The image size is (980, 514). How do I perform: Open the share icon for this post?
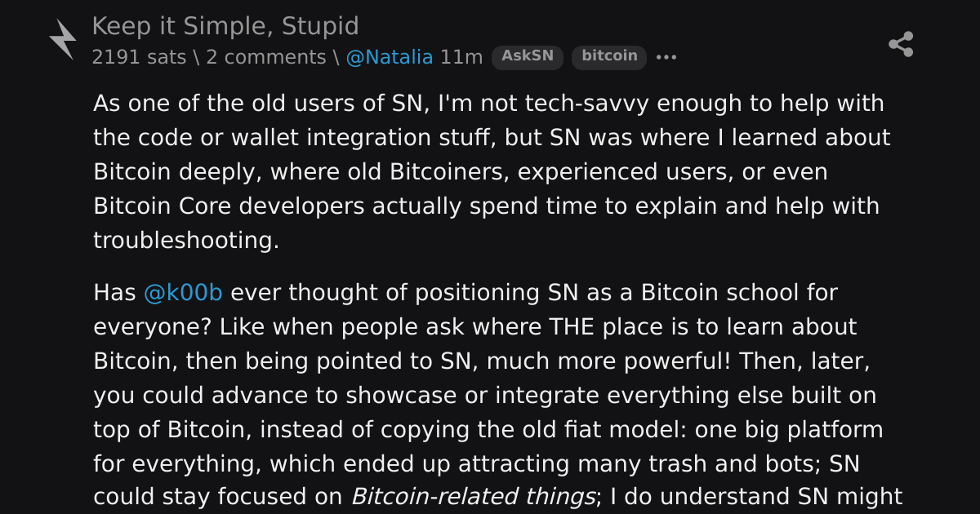tap(901, 44)
